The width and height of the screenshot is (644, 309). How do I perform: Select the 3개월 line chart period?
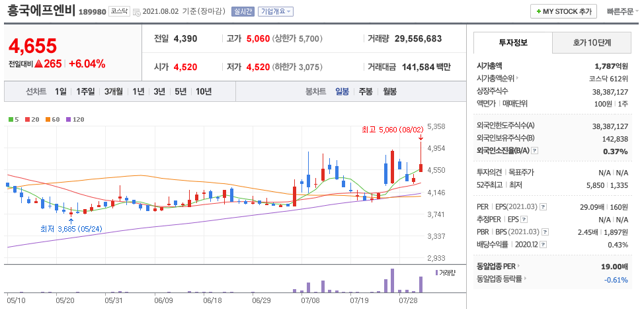114,91
